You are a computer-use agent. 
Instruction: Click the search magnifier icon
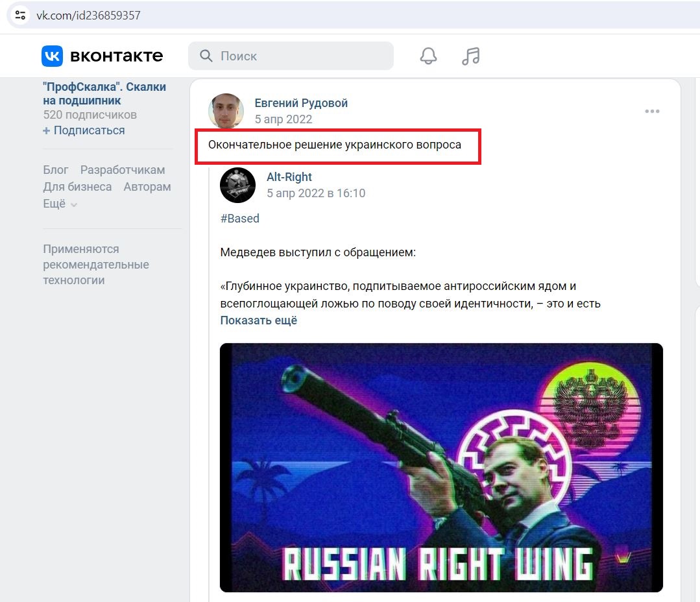[206, 56]
